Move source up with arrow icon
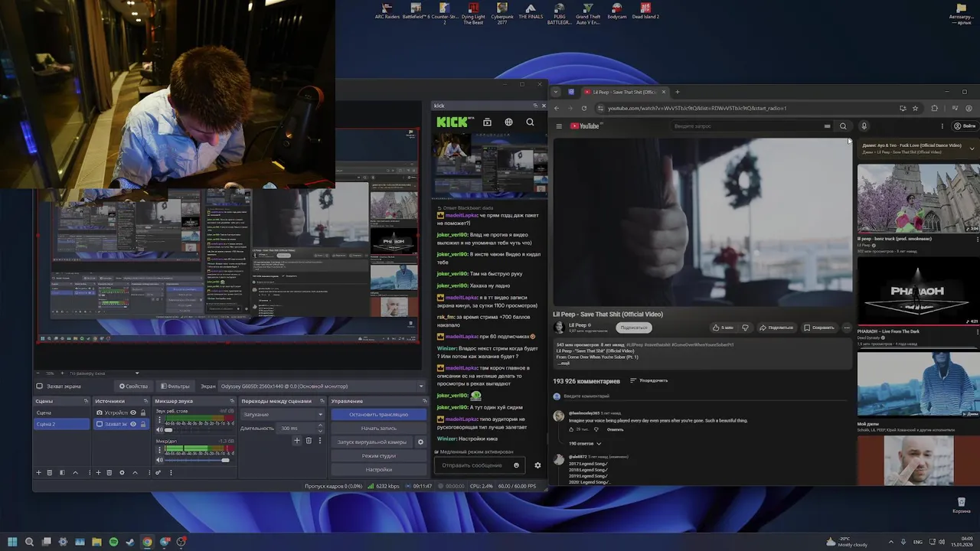 pyautogui.click(x=135, y=472)
